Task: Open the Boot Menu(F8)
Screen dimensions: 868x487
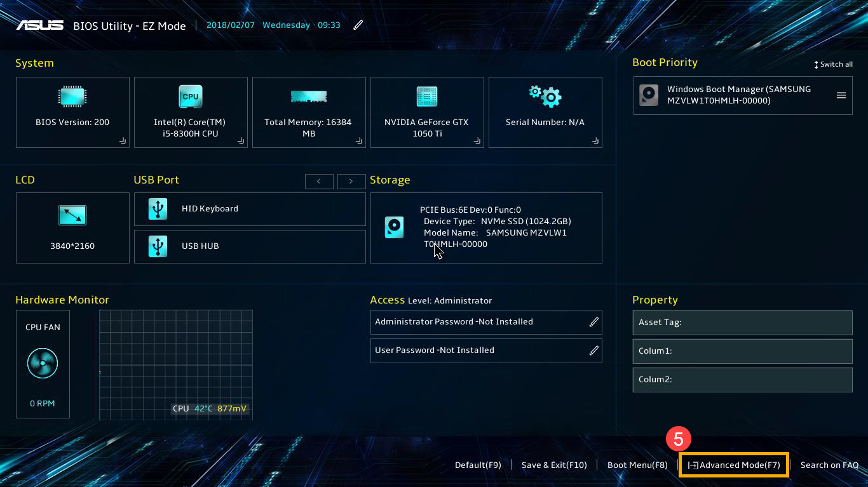Action: coord(637,465)
